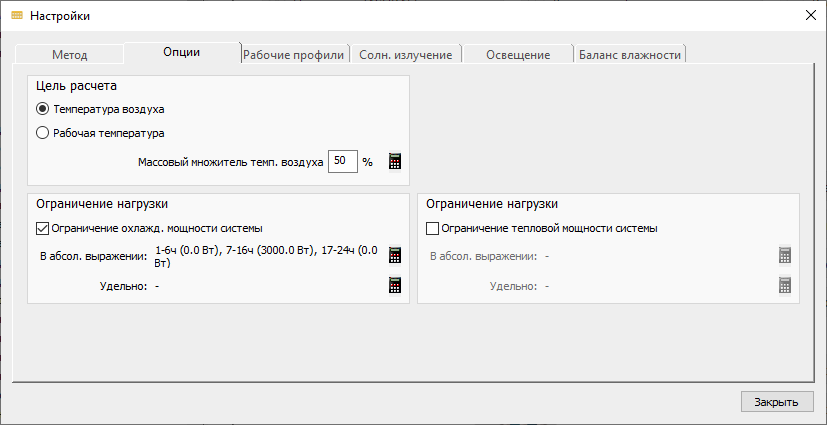Go to the Солн. излучение tab
Viewport: 827px width, 425px height.
[x=406, y=55]
